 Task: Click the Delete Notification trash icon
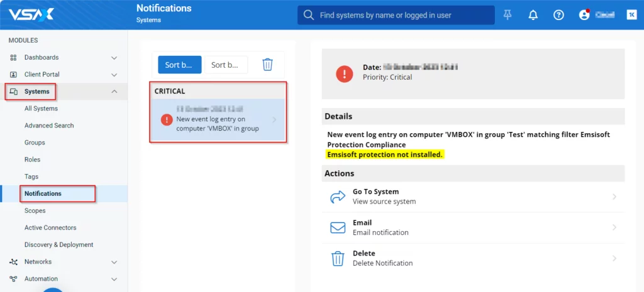[338, 258]
